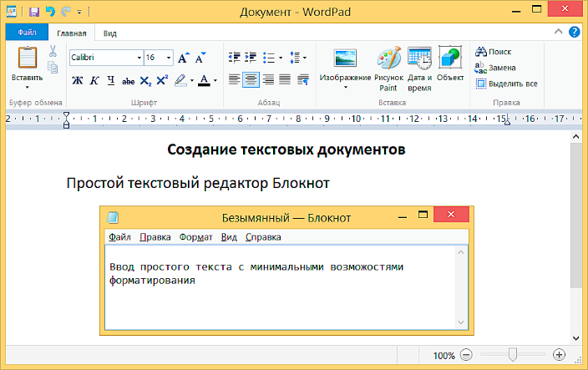Align text left
The image size is (588, 370).
235,79
